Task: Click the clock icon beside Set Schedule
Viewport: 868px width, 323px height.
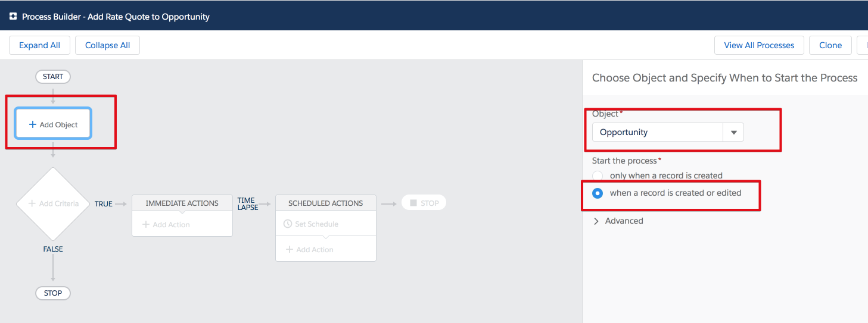Action: pyautogui.click(x=288, y=224)
